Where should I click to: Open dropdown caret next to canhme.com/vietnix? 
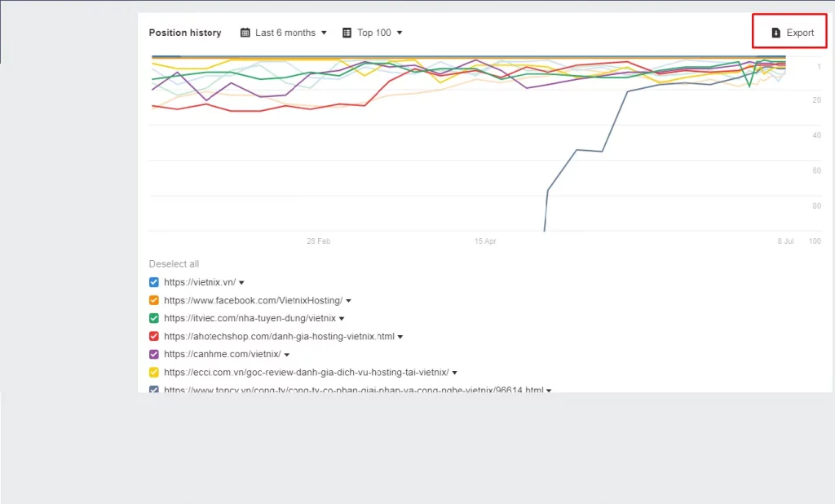[287, 355]
